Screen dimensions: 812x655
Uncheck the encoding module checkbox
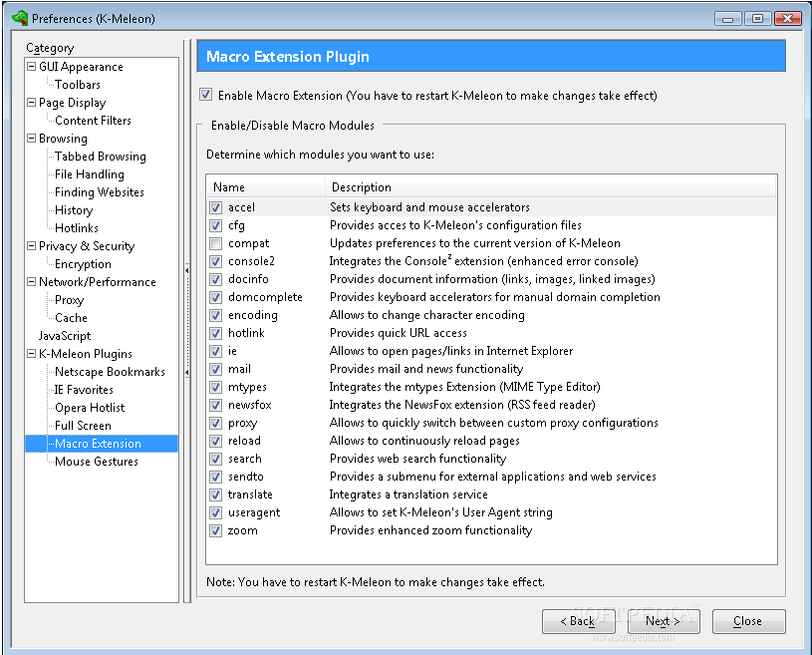(x=216, y=316)
